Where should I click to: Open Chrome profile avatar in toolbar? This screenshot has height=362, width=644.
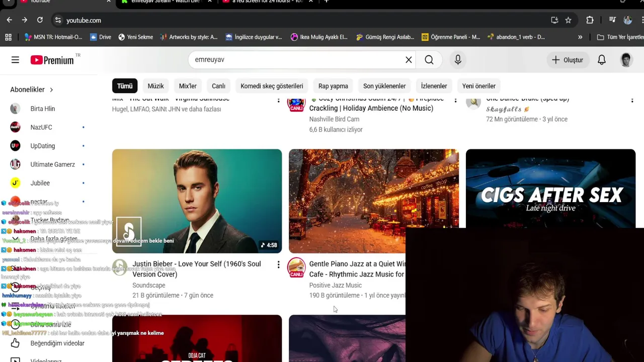[x=627, y=20]
